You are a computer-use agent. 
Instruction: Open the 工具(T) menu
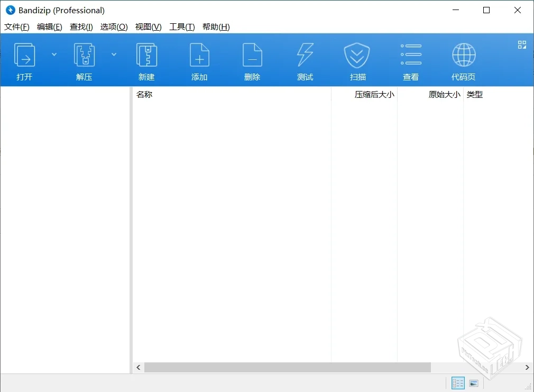tap(182, 27)
